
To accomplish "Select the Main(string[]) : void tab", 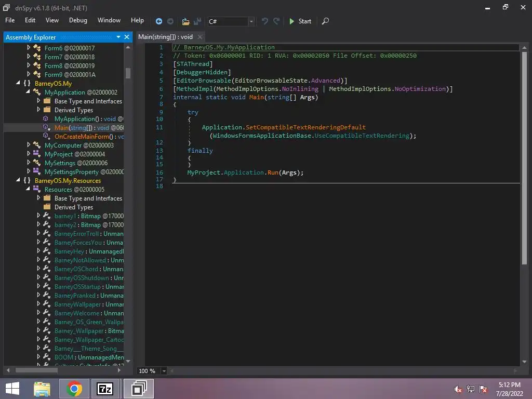I will (165, 37).
